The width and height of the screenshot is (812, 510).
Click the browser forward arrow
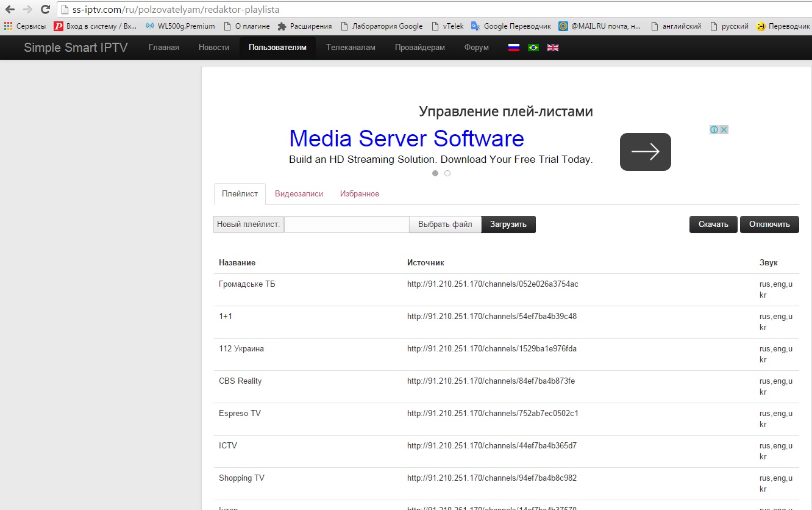coord(27,10)
